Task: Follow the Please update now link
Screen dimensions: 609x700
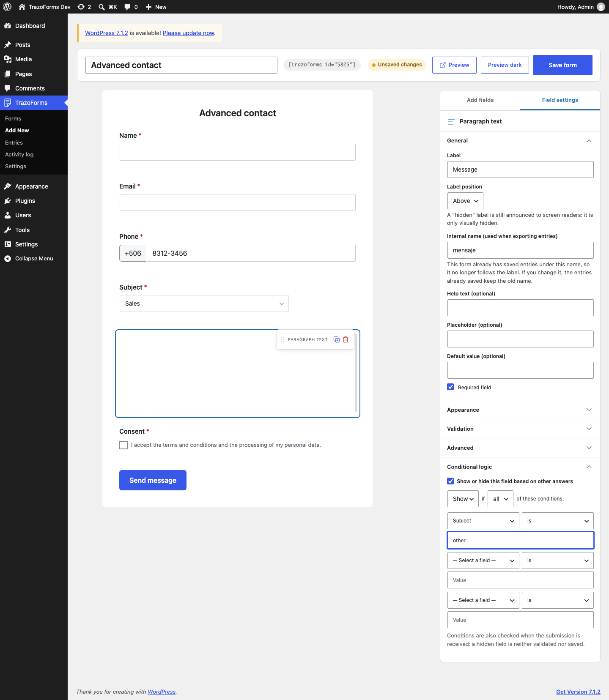Action: coord(188,33)
